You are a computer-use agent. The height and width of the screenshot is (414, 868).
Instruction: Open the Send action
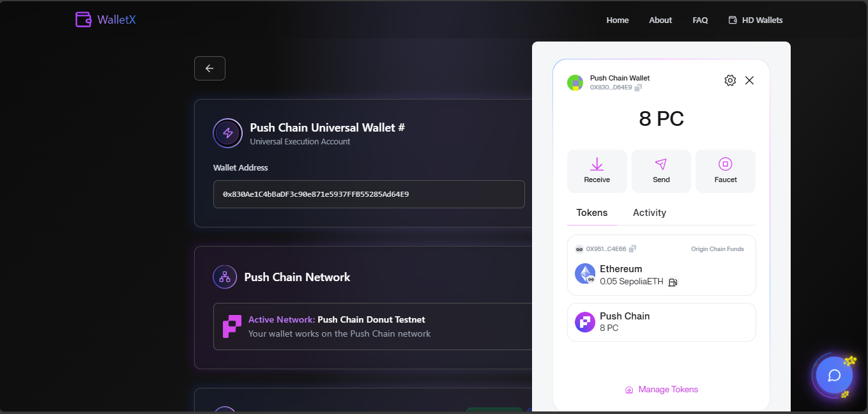click(x=661, y=171)
